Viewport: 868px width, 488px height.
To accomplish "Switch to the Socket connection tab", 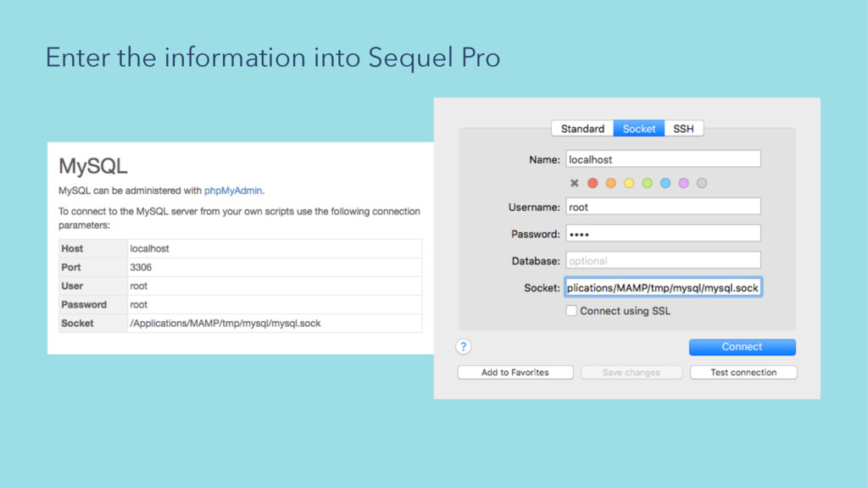I will (639, 129).
